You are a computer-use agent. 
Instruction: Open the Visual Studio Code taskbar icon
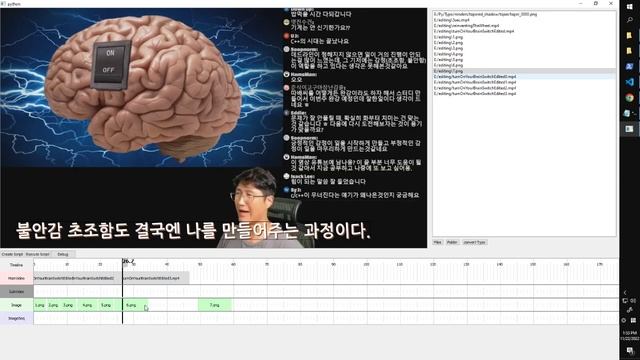[629, 82]
